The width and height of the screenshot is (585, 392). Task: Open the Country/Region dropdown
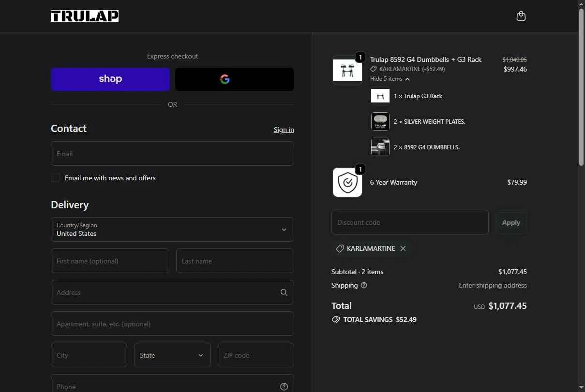pos(172,230)
